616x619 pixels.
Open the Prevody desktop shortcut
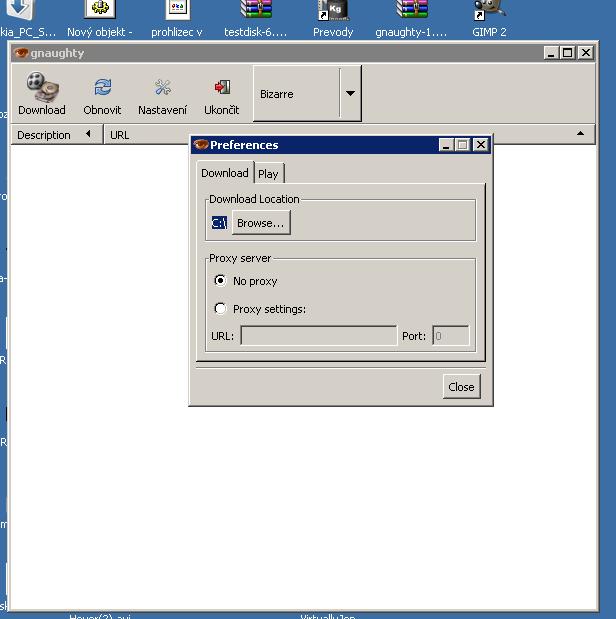[333, 11]
